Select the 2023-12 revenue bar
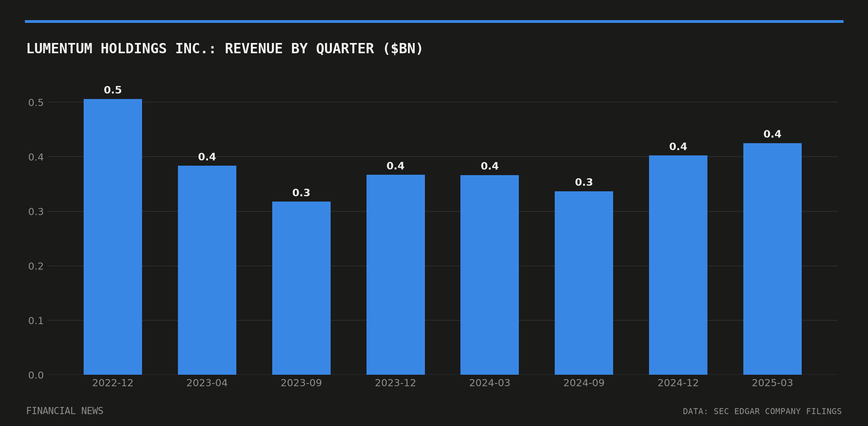Screen dimensions: 868x426 click(x=396, y=275)
